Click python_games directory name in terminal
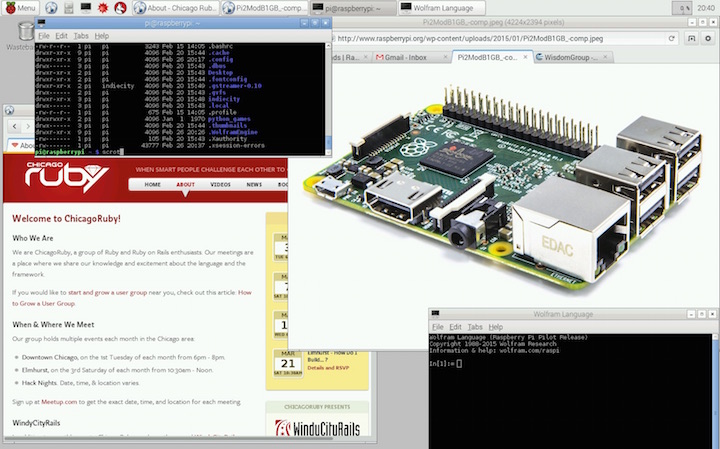Screen dimensions: 720x449 click(x=229, y=119)
